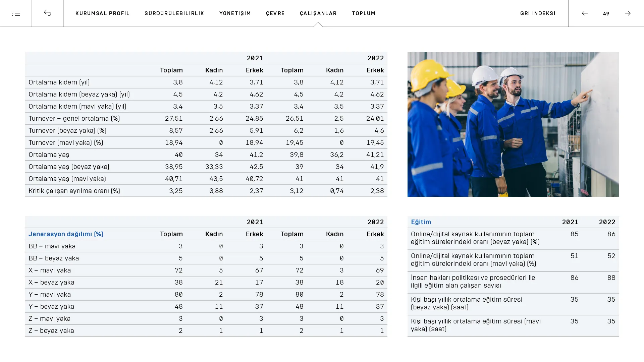Image resolution: width=644 pixels, height=362 pixels.
Task: Select the Turnover – genel ortalama row
Action: (x=206, y=118)
